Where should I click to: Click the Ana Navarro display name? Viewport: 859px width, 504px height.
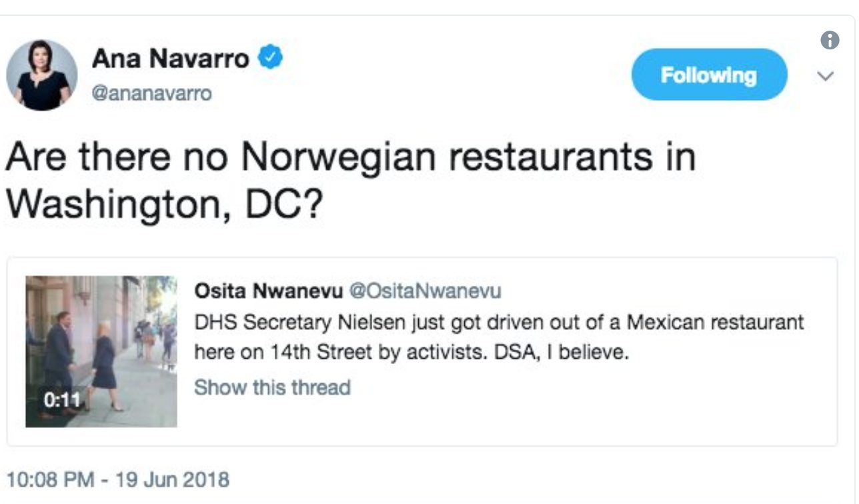(170, 59)
